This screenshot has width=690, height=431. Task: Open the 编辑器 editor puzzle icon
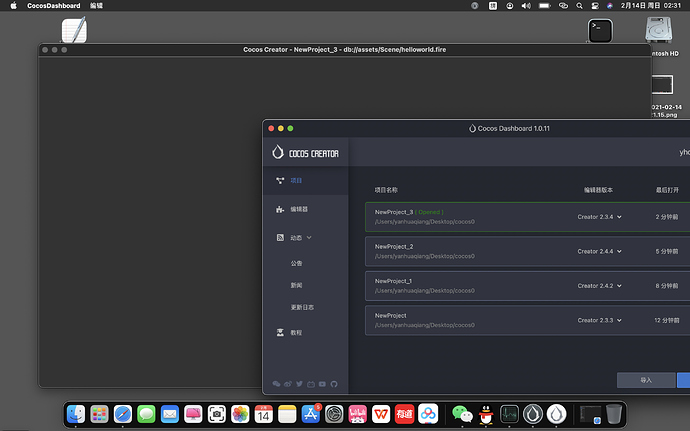tap(280, 209)
